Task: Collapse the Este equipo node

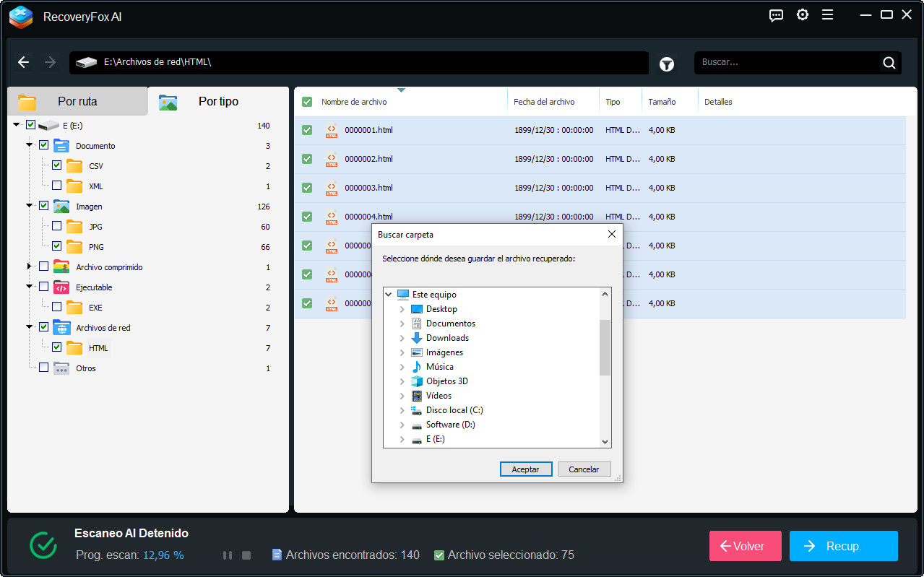Action: coord(389,295)
